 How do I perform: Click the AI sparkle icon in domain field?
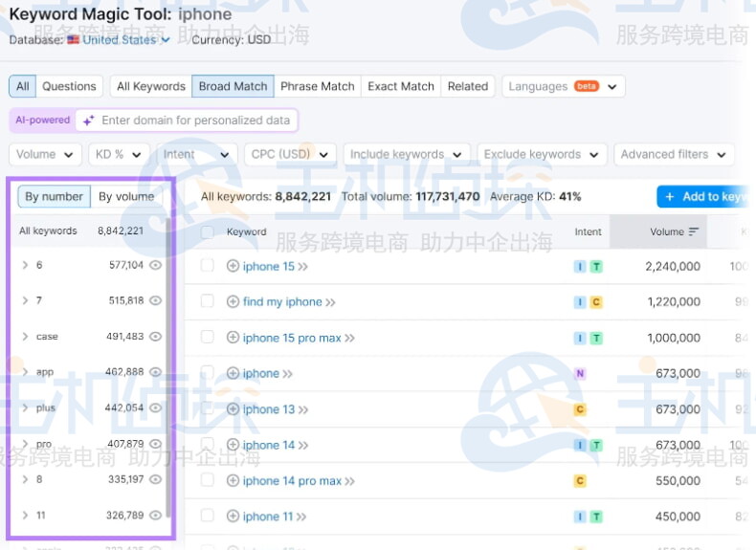tap(88, 121)
